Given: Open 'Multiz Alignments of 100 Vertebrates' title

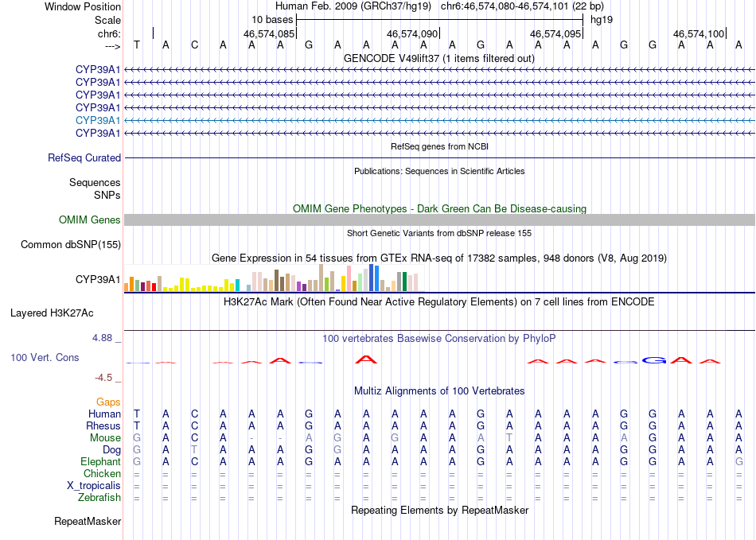Looking at the screenshot, I should click(x=439, y=390).
